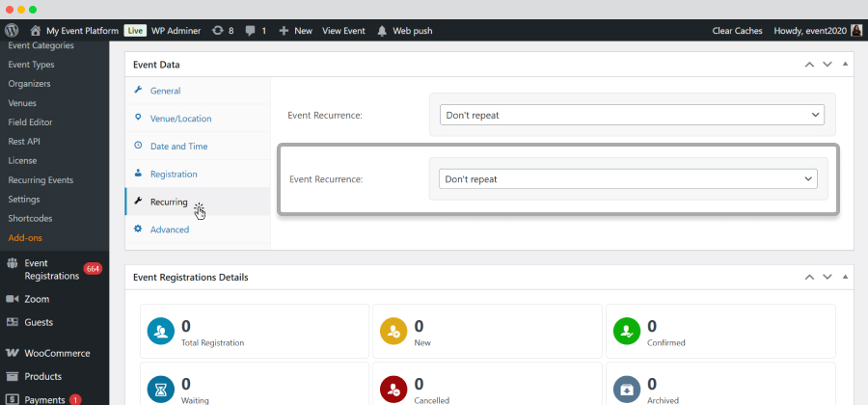Toggle the Event Registrations Details panel
Viewport: 868px width, 405px height.
pos(845,277)
